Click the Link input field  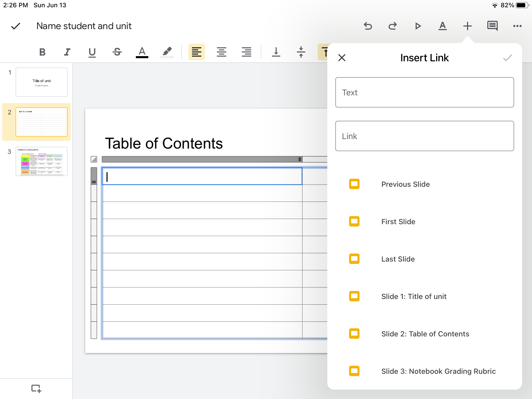(424, 136)
